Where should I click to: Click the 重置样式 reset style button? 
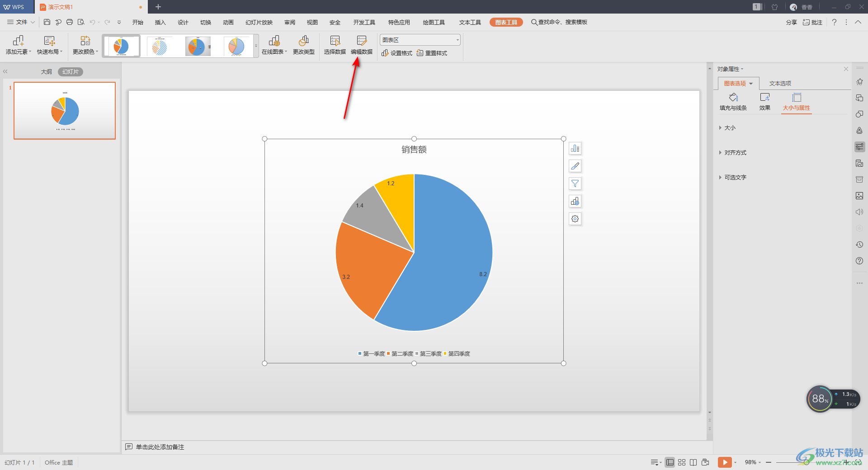coord(432,53)
